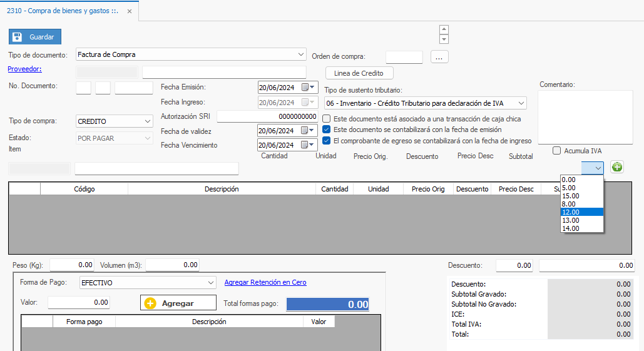
Task: Uncheck contabilizar con fecha de emisión
Action: 327,130
